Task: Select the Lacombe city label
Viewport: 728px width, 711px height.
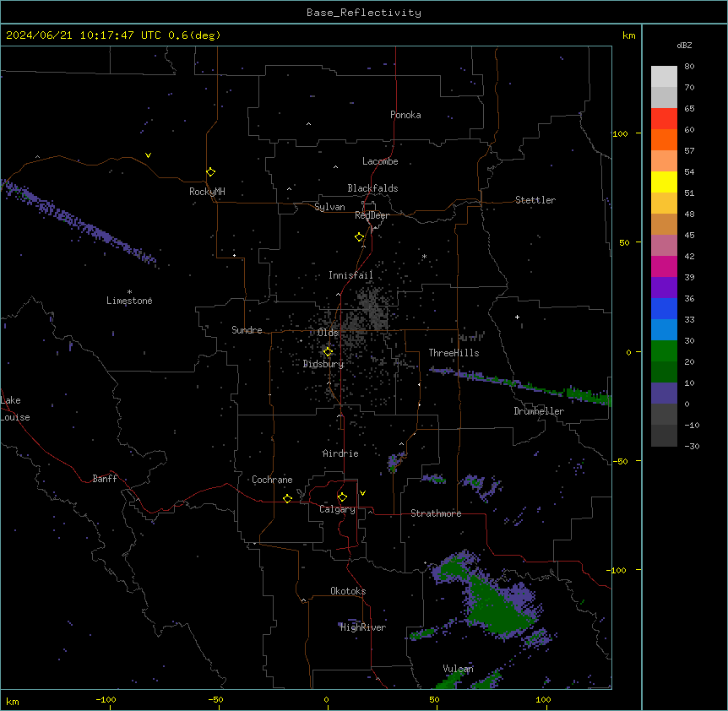Action: pos(380,161)
